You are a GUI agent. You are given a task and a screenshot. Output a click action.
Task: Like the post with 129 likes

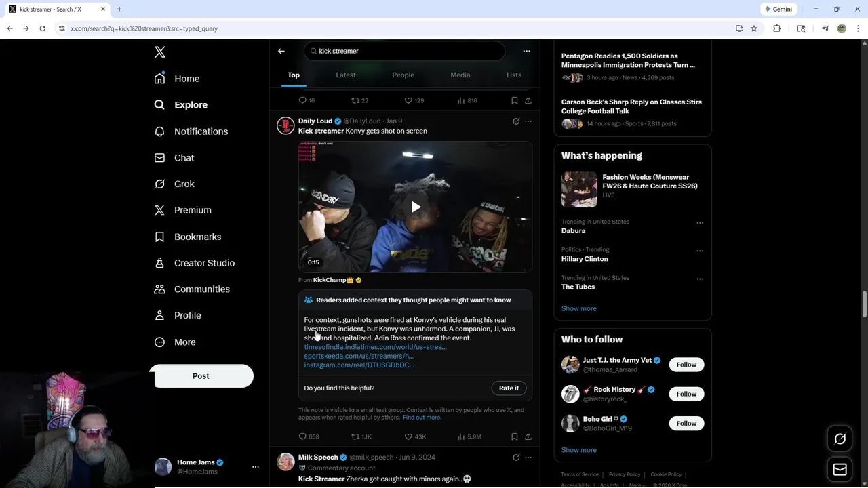414,100
